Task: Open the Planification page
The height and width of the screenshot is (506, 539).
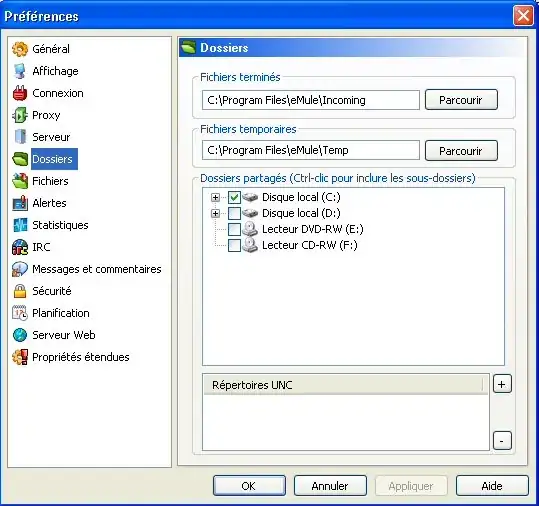Action: pyautogui.click(x=61, y=313)
